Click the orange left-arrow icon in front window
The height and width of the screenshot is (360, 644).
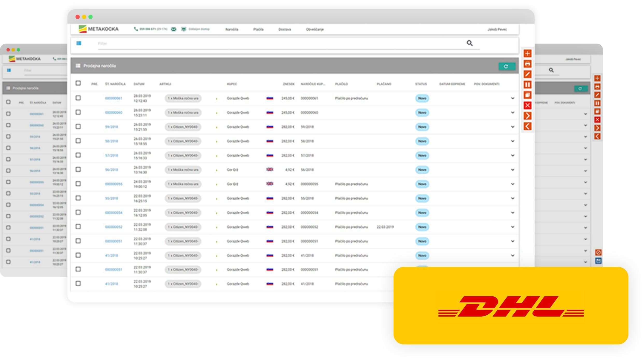527,126
